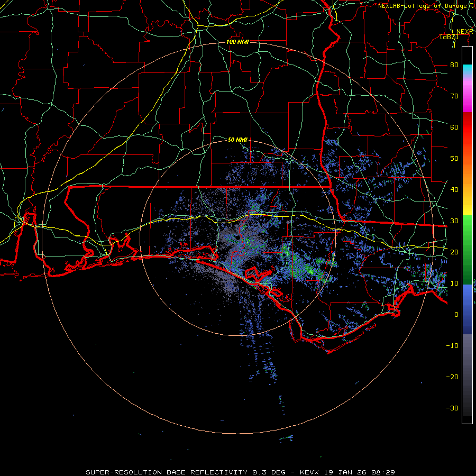Click the 50 NMI range ring label
476x476 pixels.
tap(237, 140)
